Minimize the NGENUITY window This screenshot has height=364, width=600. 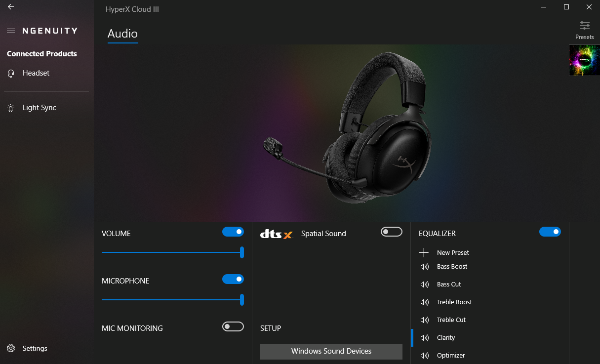click(x=544, y=7)
